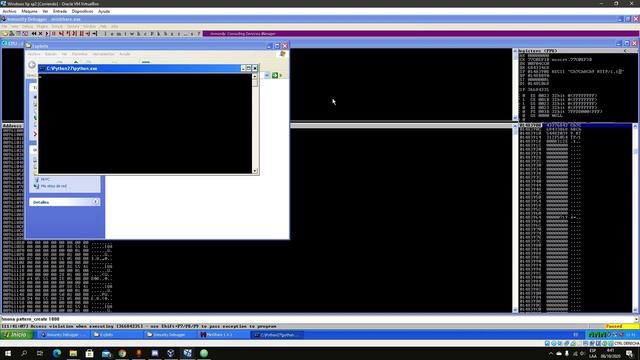The height and width of the screenshot is (360, 640).
Task: Open the Máquina menu in VirtualBox
Action: pos(29,11)
